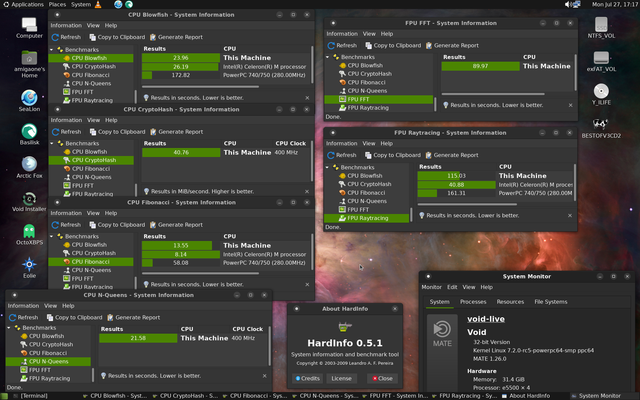
Task: Click Credits button in About HardInfo
Action: coord(307,379)
